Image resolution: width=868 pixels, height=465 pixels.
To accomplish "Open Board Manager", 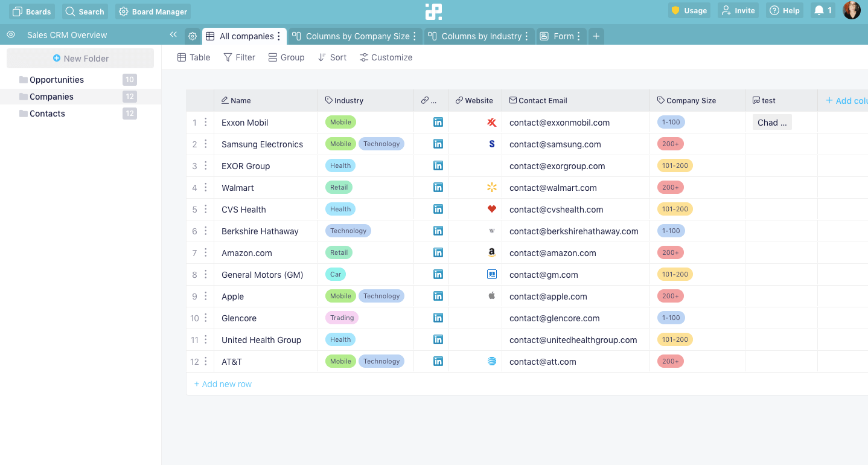I will [x=153, y=11].
